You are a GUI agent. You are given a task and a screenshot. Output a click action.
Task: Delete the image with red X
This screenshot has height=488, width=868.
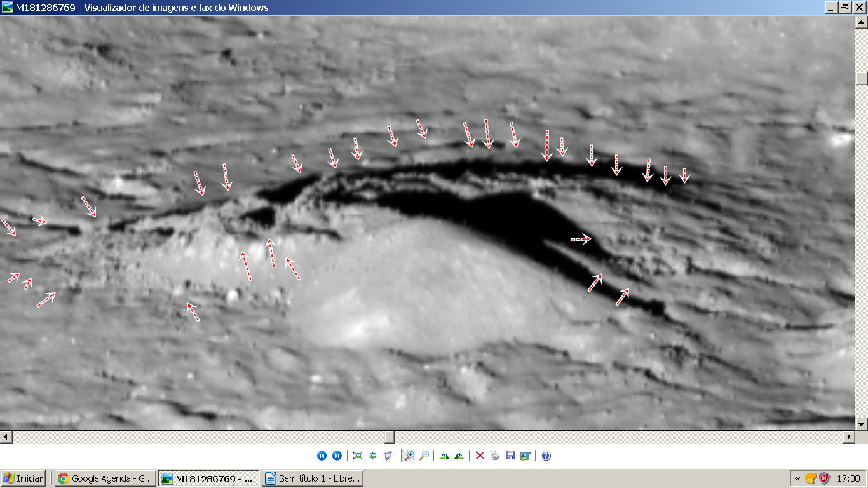[480, 456]
